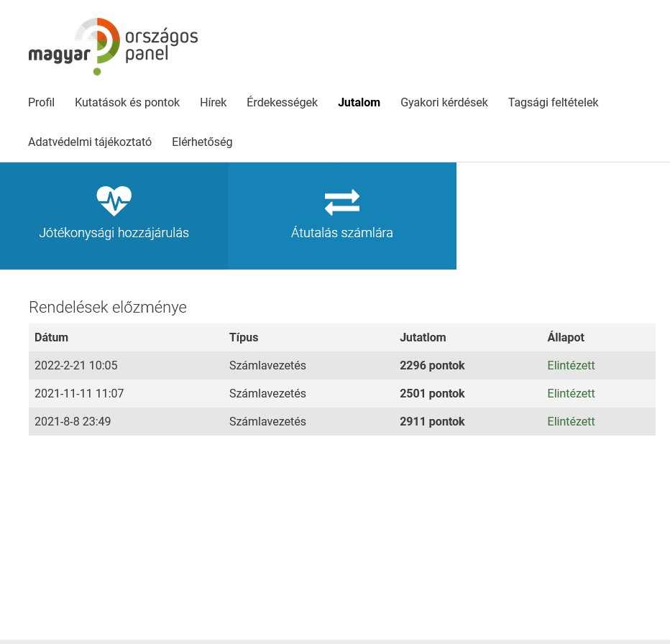Click the Magyar Országos Panel logo
The image size is (670, 644).
(x=113, y=47)
